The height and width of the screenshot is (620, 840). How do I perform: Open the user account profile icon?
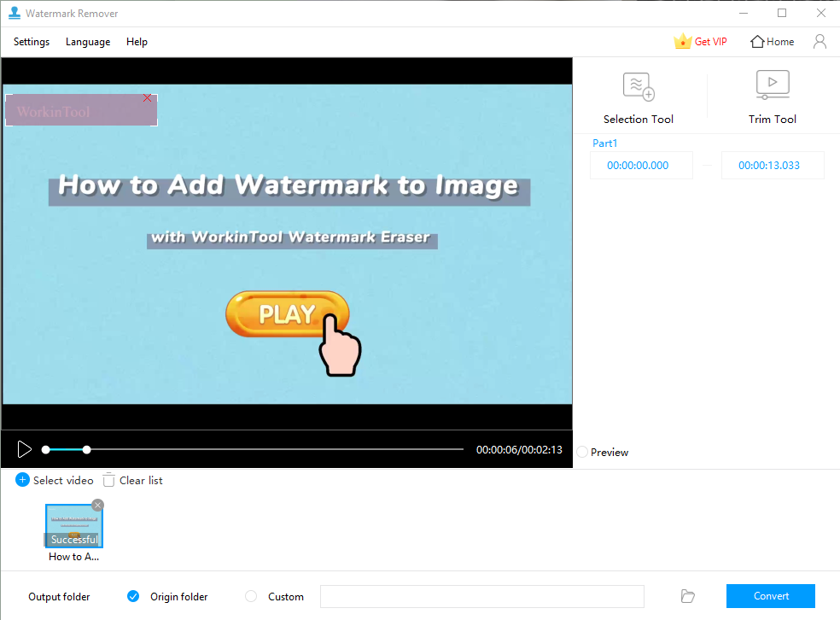[820, 41]
